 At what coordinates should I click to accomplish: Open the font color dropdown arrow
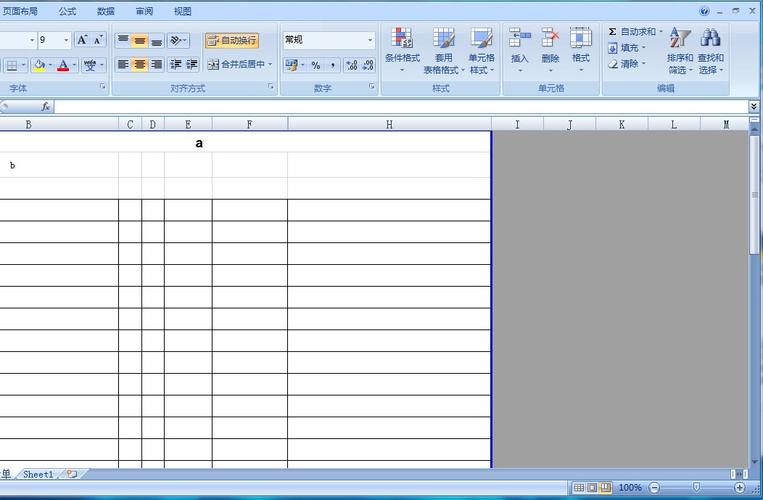[74, 65]
